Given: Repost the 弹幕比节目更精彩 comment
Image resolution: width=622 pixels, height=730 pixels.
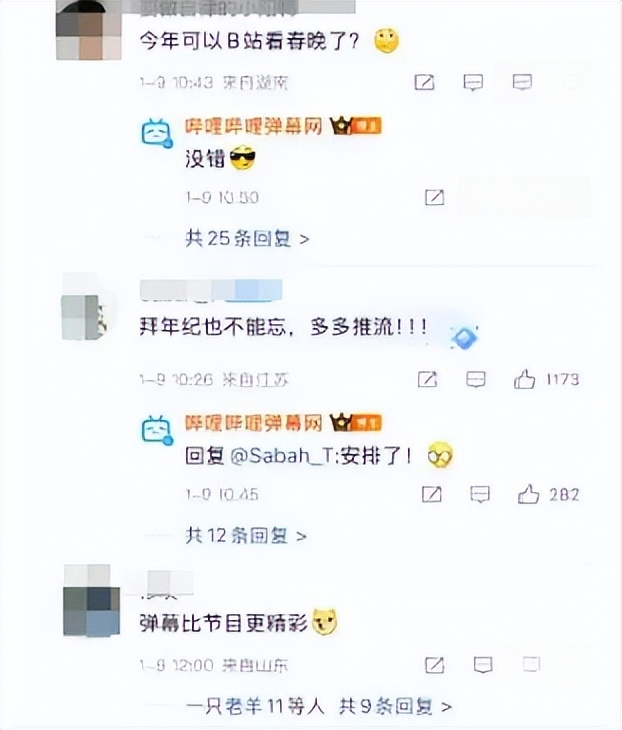Looking at the screenshot, I should (x=434, y=665).
